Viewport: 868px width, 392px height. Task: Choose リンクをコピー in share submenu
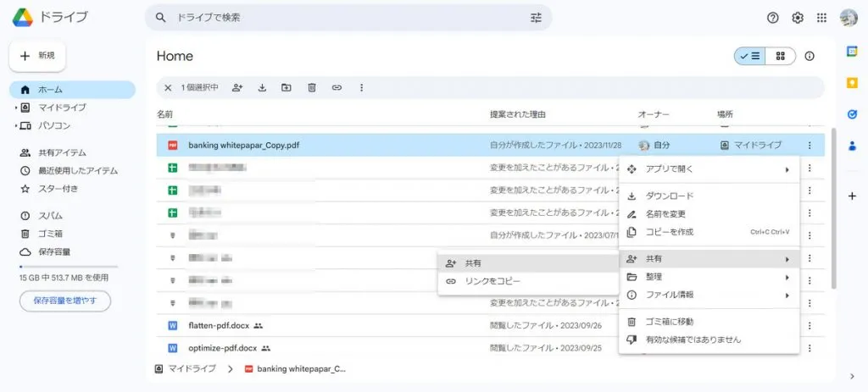point(527,281)
